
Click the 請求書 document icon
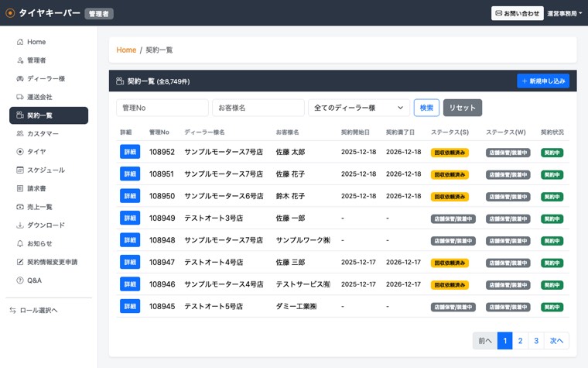pyautogui.click(x=20, y=188)
